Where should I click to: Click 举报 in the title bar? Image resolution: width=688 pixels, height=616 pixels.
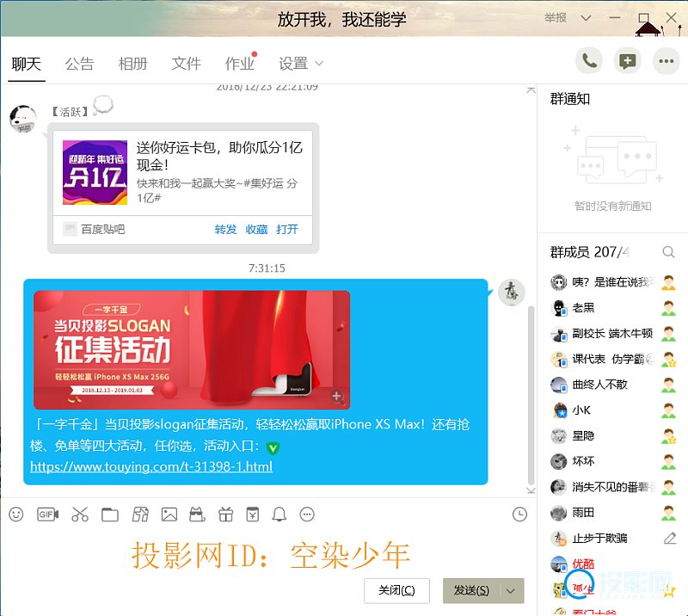point(556,17)
